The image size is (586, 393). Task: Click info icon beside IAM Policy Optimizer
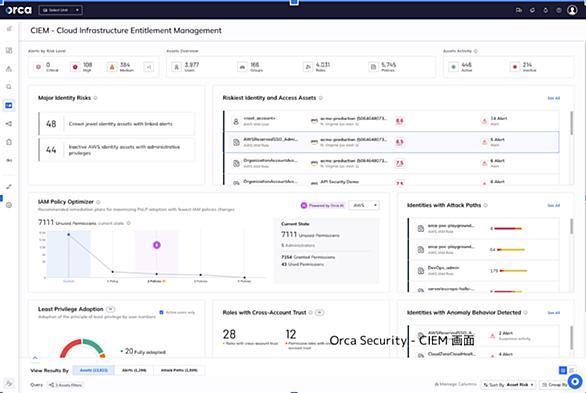(98, 202)
